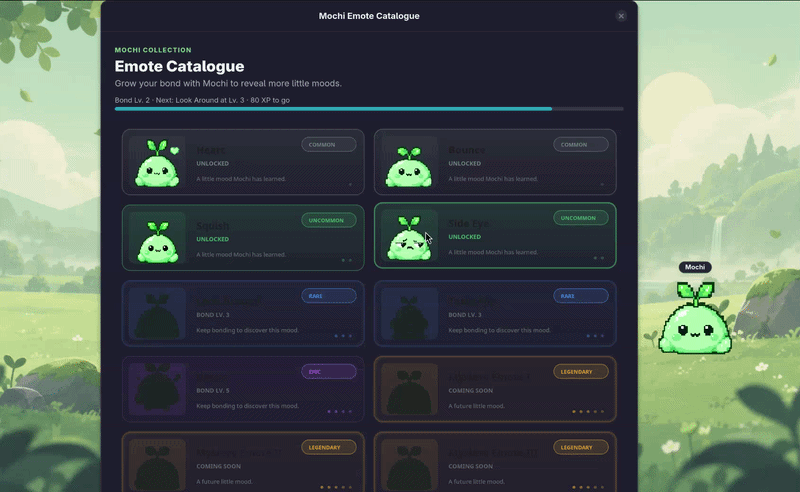The height and width of the screenshot is (492, 800).
Task: Click 'A future little mood.' on Mystery Emote I
Action: (477, 406)
